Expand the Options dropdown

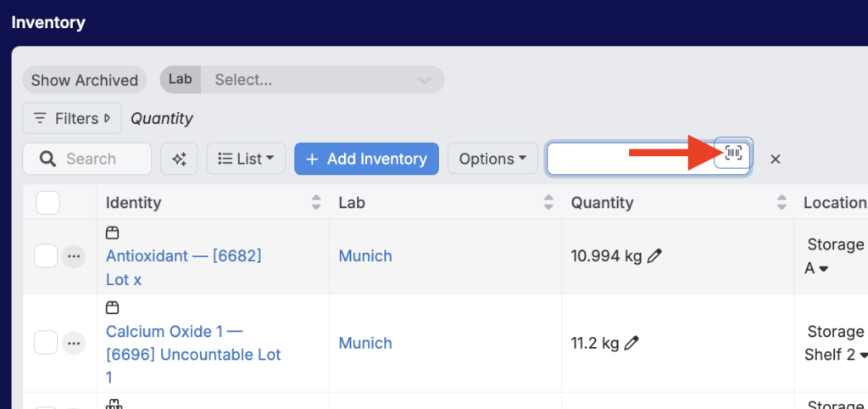492,159
